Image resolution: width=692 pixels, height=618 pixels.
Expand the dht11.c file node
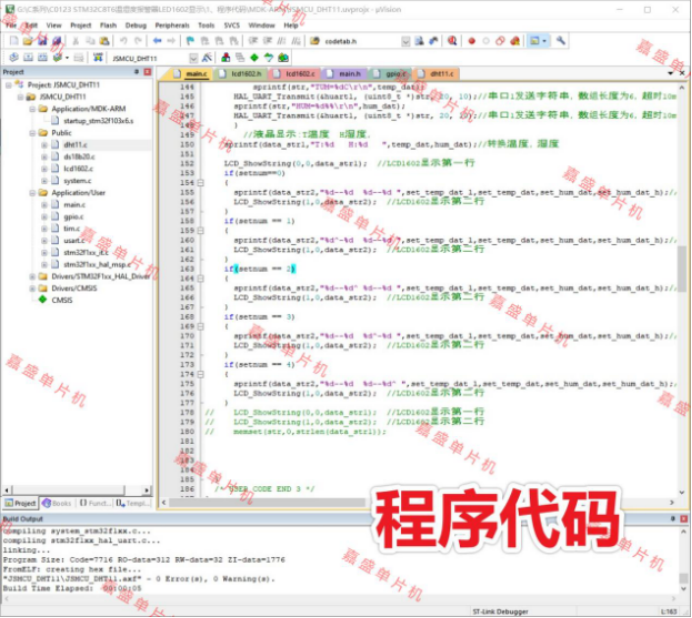(x=44, y=144)
